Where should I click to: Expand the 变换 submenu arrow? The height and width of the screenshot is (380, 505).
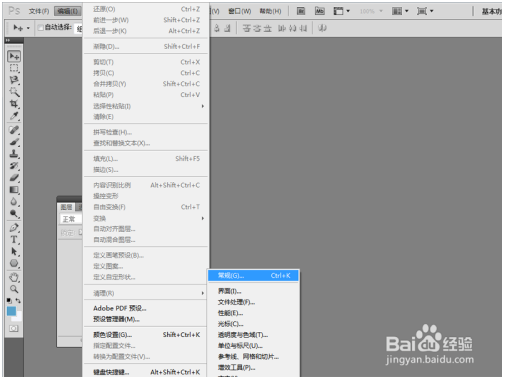pos(203,218)
